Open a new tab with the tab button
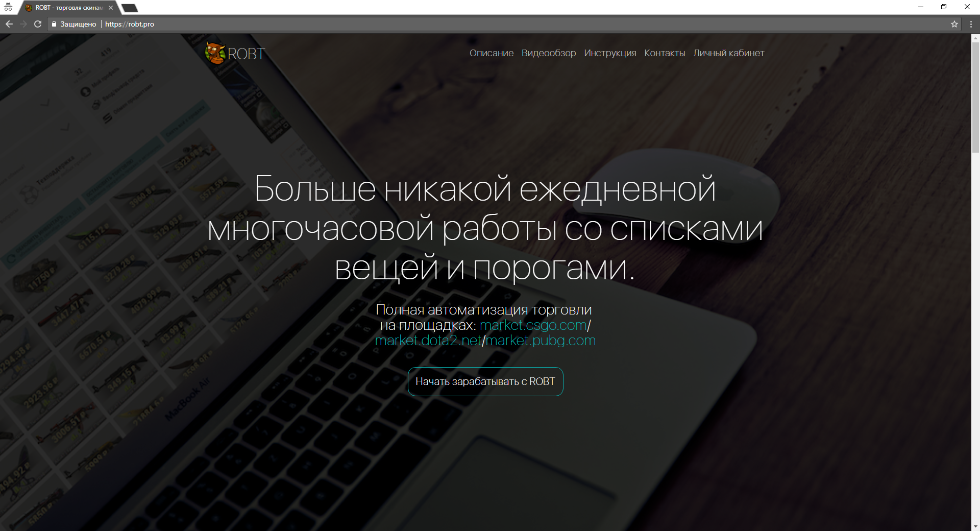This screenshot has height=531, width=980. (x=130, y=8)
